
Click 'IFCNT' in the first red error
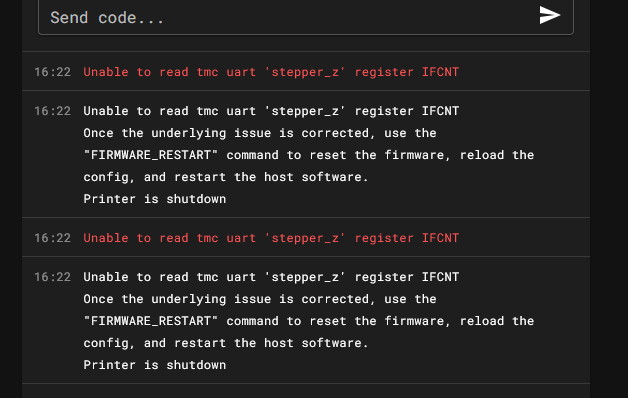click(440, 72)
